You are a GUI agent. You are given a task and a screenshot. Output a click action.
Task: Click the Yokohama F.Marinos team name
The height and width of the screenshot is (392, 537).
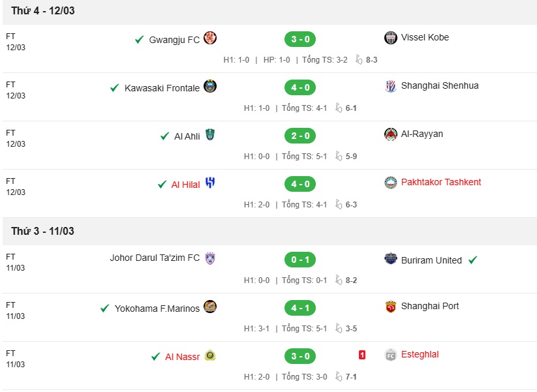pyautogui.click(x=157, y=309)
